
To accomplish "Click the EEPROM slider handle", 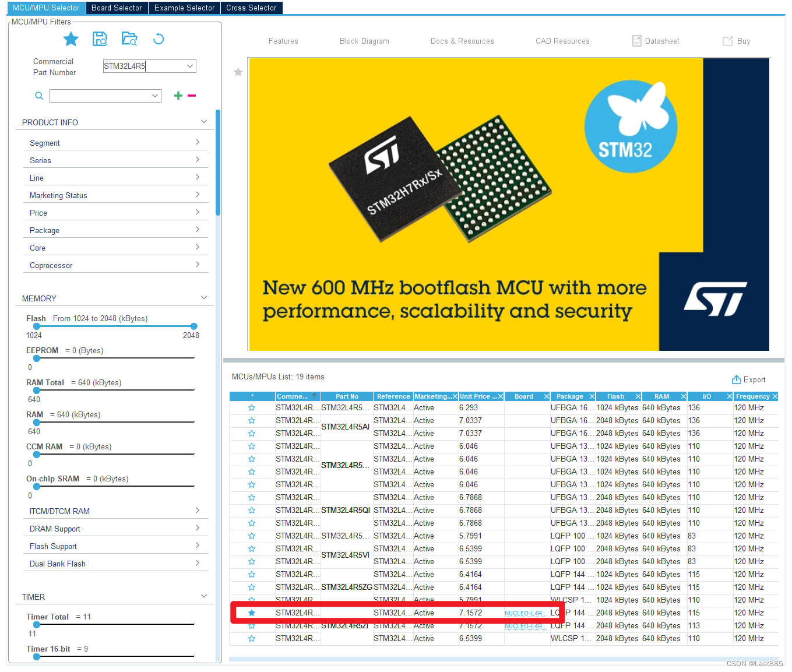I will (37, 358).
